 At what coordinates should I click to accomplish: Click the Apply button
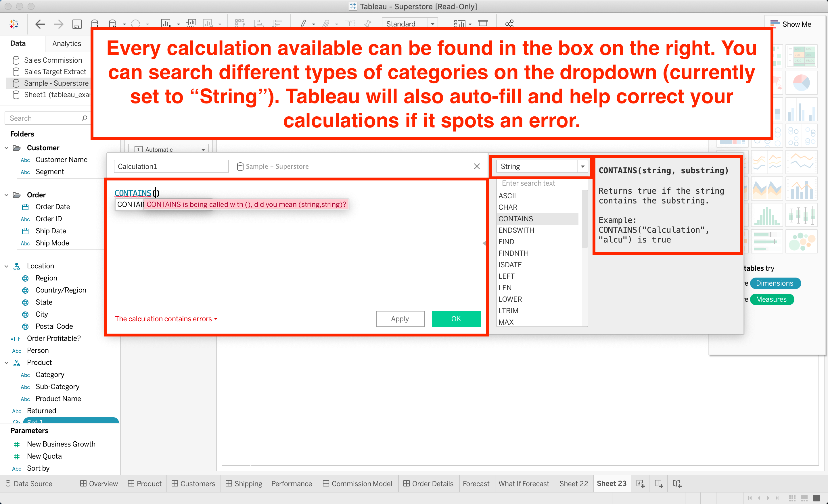pyautogui.click(x=400, y=319)
